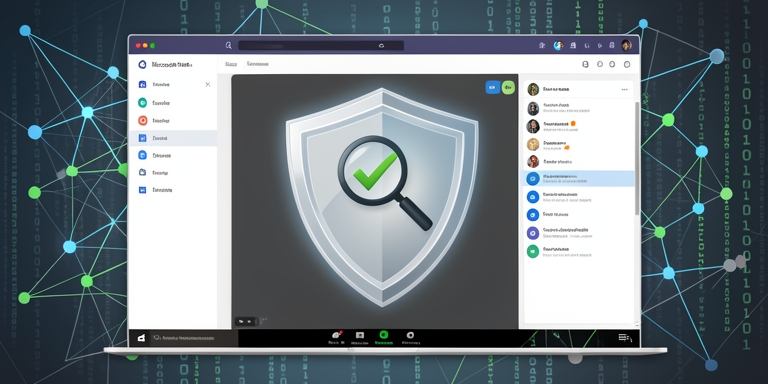Open the fourth centered taskbar icon
The width and height of the screenshot is (768, 384).
410,337
